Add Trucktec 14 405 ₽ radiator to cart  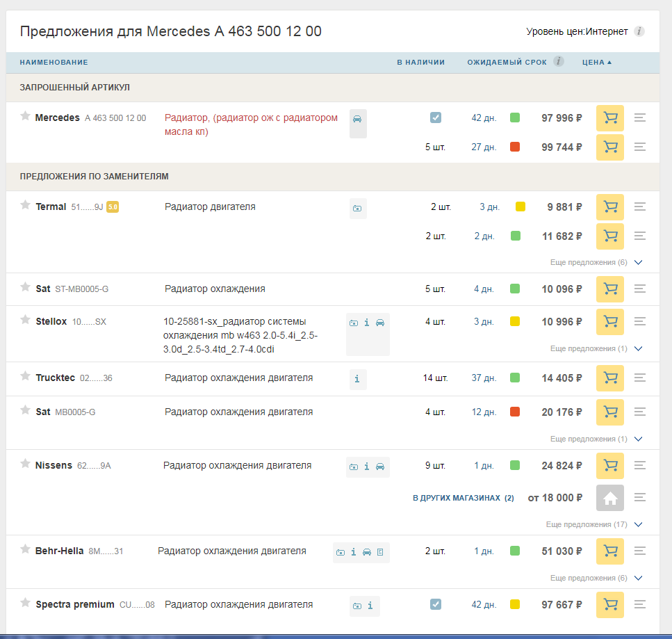[610, 378]
